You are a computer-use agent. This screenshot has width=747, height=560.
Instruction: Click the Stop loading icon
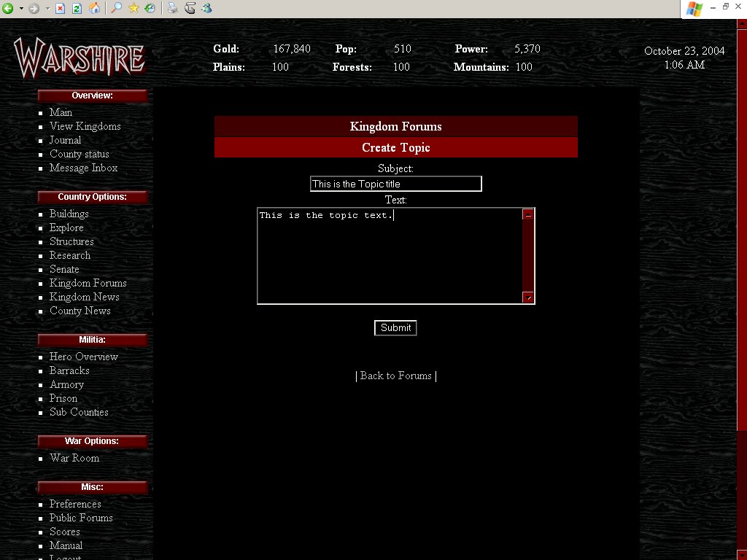61,9
